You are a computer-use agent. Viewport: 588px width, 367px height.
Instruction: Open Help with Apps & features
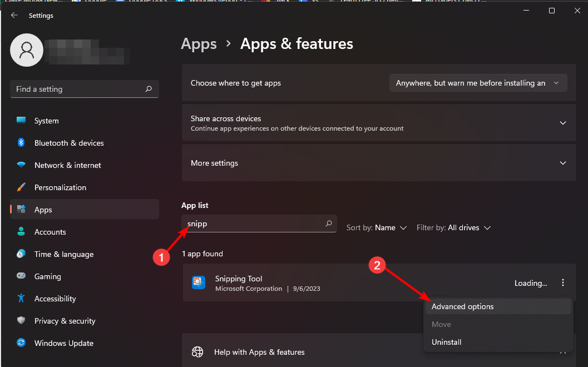tap(259, 352)
